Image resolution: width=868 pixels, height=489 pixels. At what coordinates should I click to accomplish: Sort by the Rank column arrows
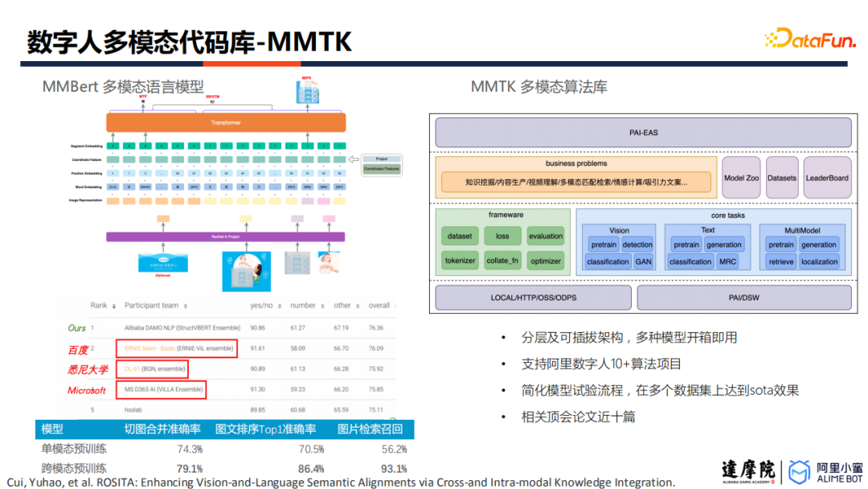click(x=114, y=306)
